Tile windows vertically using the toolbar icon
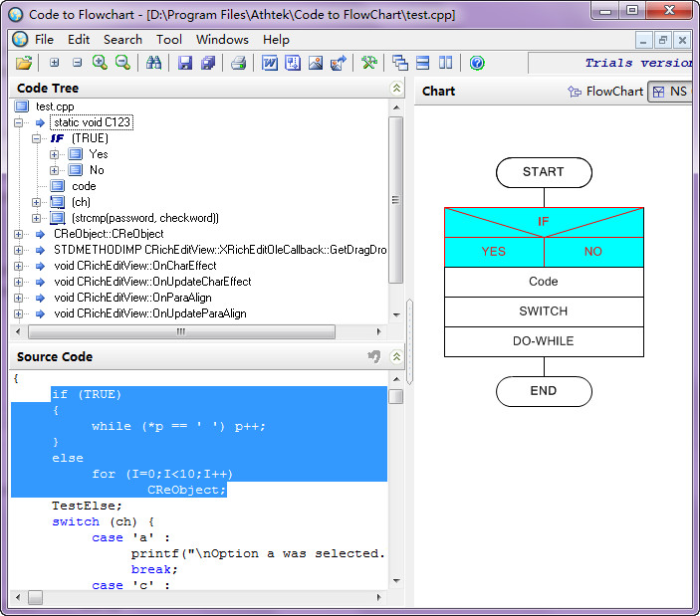This screenshot has width=700, height=616. [x=445, y=63]
